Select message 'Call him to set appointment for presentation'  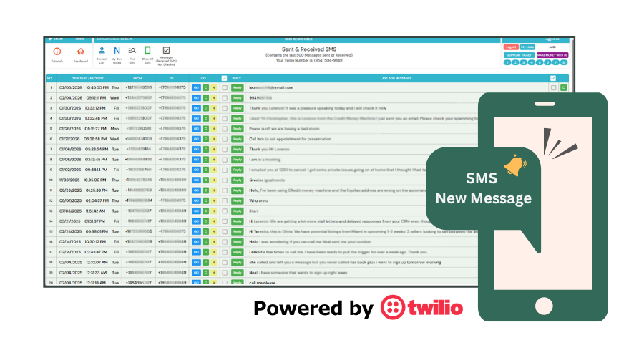point(290,139)
